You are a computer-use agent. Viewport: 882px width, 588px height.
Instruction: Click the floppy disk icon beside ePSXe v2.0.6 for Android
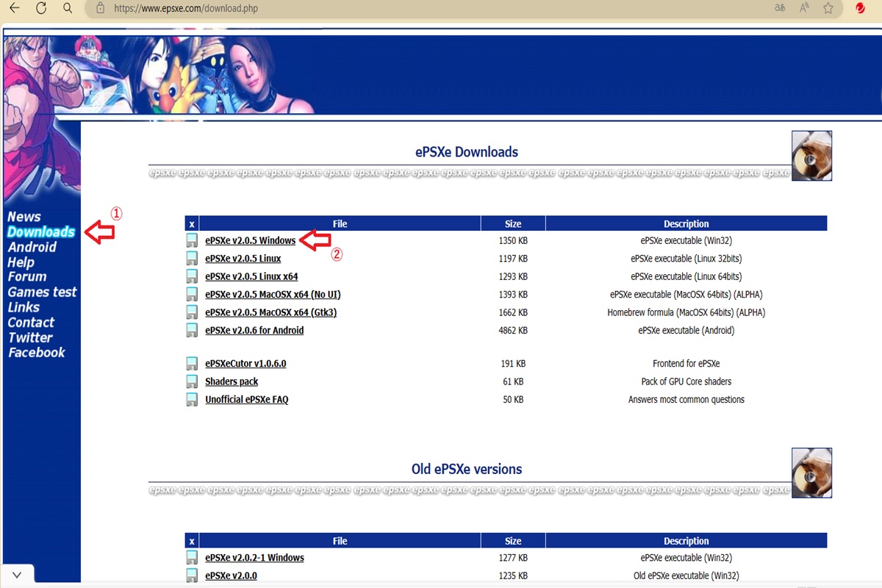[x=192, y=331]
